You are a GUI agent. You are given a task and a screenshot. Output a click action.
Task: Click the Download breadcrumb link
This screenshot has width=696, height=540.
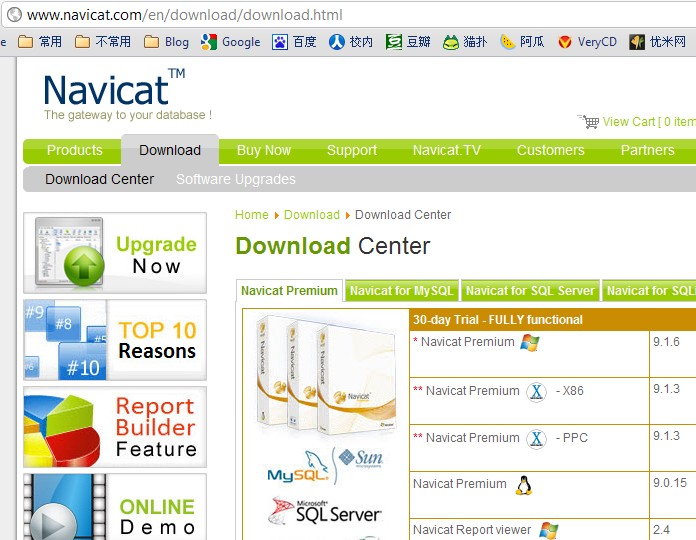pyautogui.click(x=312, y=215)
